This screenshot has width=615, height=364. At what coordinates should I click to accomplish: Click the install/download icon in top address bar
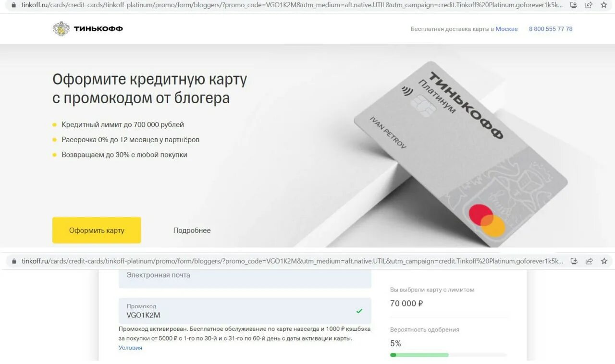tap(574, 5)
